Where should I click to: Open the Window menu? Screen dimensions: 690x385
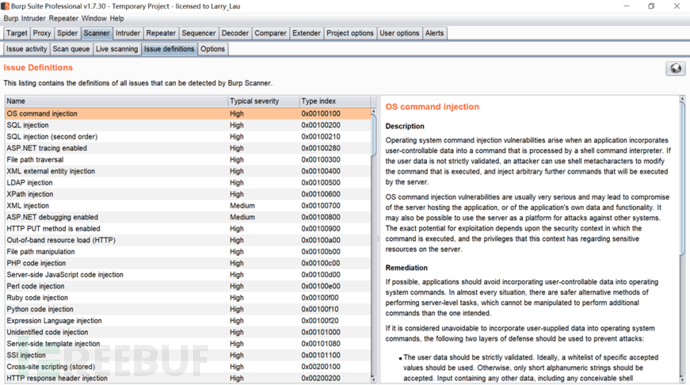tap(94, 18)
